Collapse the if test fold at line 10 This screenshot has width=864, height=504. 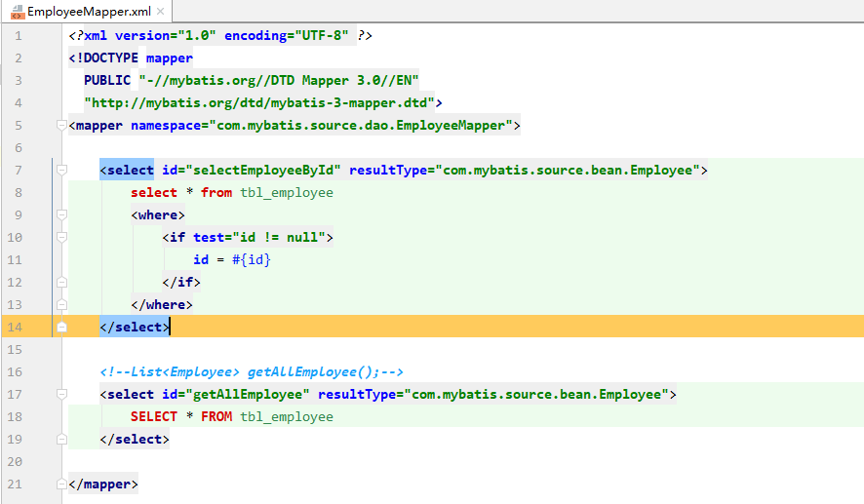coord(61,238)
